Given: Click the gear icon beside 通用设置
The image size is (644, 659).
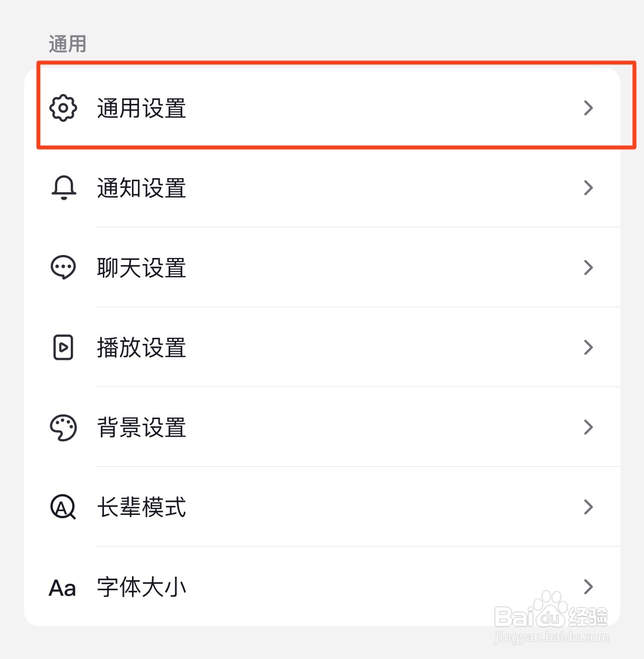Looking at the screenshot, I should (x=63, y=108).
